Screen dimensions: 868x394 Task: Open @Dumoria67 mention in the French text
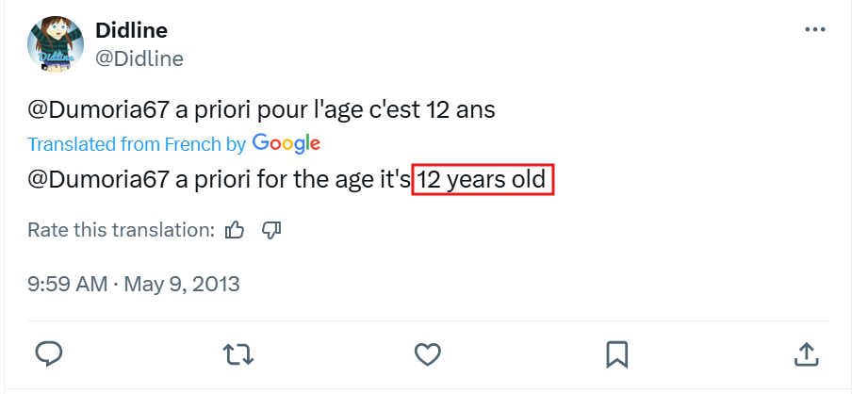point(99,109)
